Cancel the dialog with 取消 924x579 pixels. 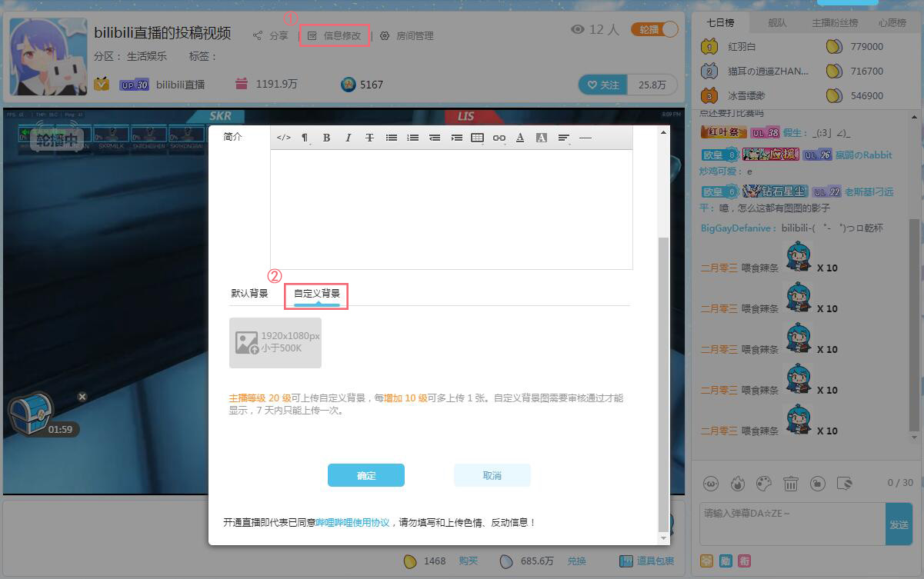pos(492,475)
